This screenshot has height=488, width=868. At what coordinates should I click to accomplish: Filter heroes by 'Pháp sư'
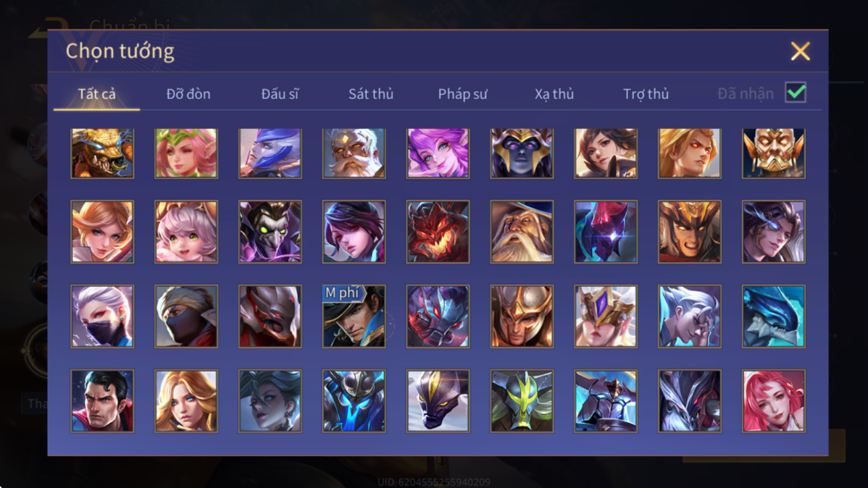pos(462,94)
